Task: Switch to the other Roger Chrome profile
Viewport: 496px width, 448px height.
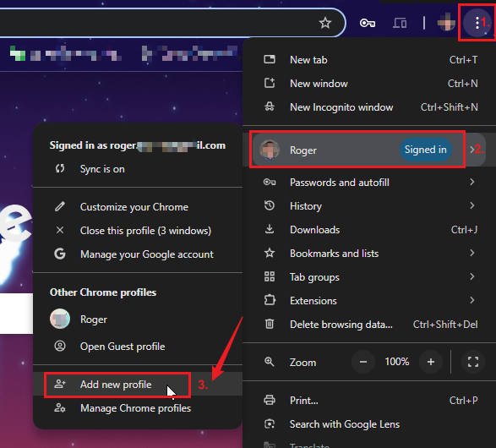Action: click(x=138, y=319)
